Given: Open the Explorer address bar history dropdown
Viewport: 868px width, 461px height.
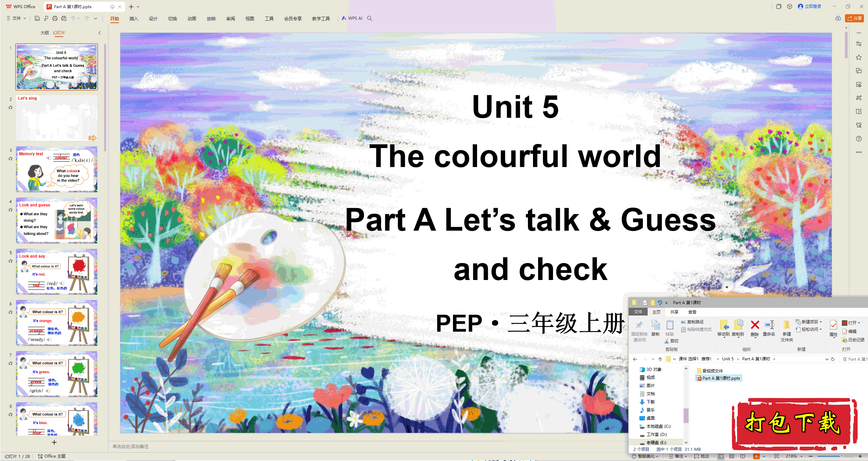Looking at the screenshot, I should pos(826,359).
